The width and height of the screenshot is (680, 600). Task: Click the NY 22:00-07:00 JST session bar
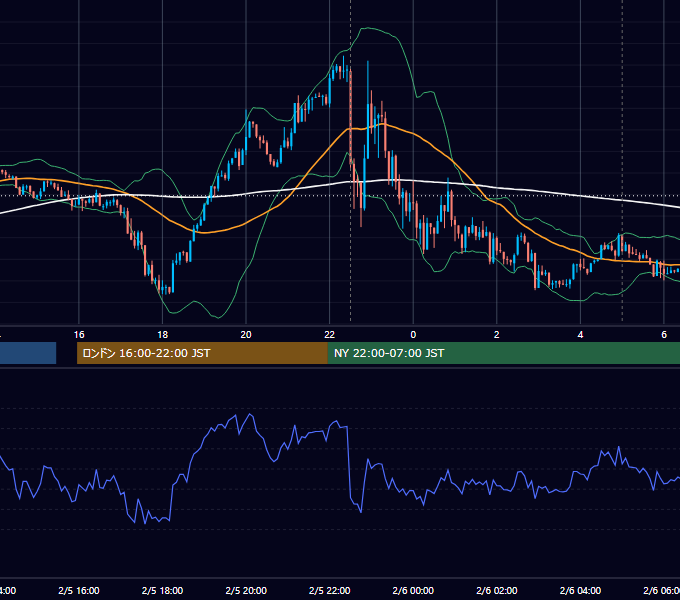(x=503, y=353)
